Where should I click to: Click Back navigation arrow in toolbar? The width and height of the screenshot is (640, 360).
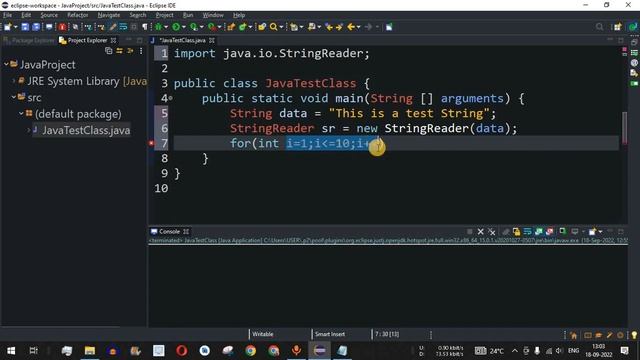point(351,27)
